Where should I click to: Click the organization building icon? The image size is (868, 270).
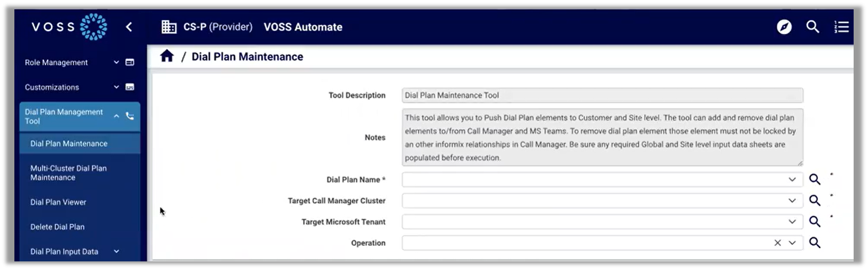click(x=169, y=27)
